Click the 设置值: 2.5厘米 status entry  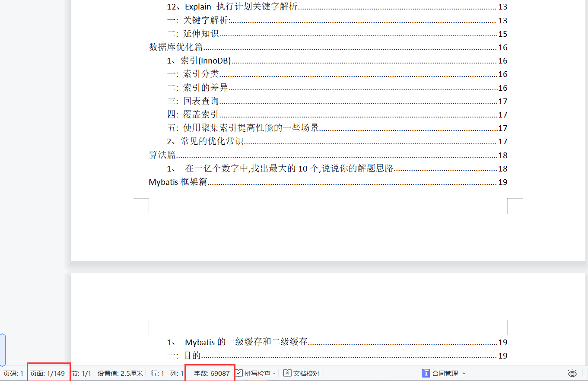[x=120, y=373]
